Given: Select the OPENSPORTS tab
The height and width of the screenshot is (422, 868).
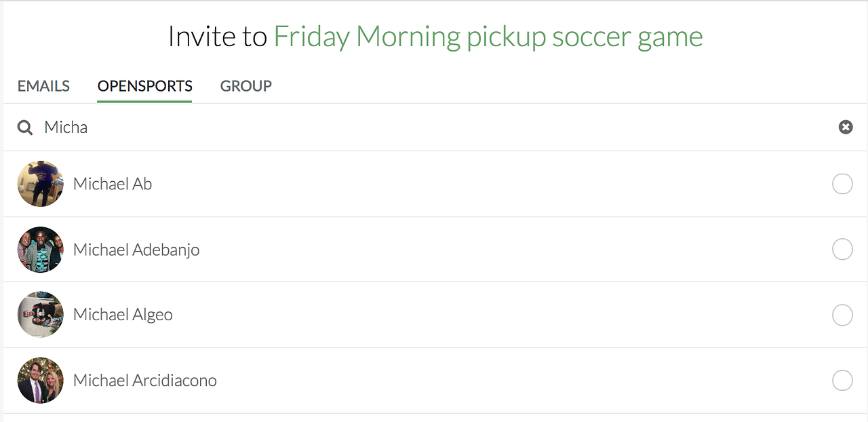Looking at the screenshot, I should [x=144, y=86].
